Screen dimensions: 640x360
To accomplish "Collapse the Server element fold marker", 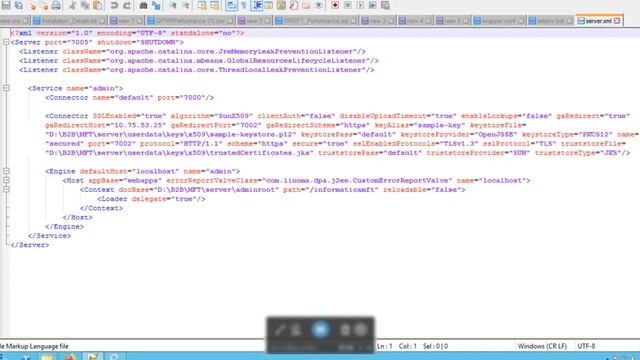I will (6, 42).
